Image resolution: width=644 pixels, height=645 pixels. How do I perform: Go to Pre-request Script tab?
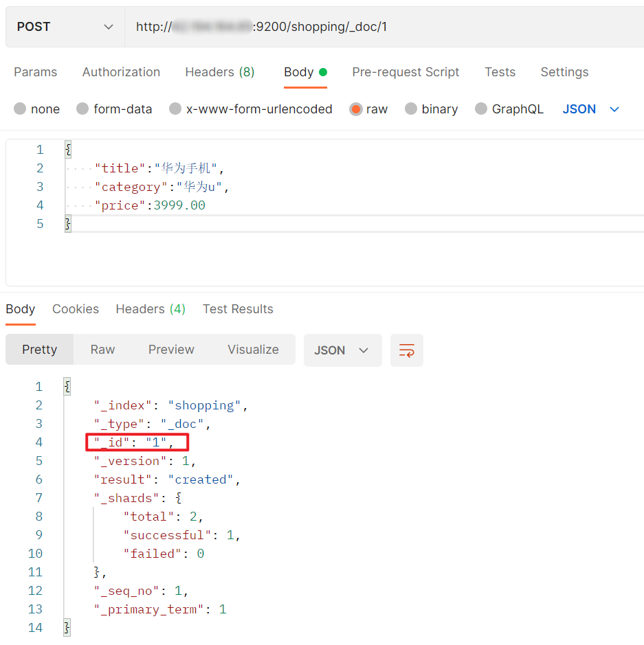pyautogui.click(x=406, y=72)
